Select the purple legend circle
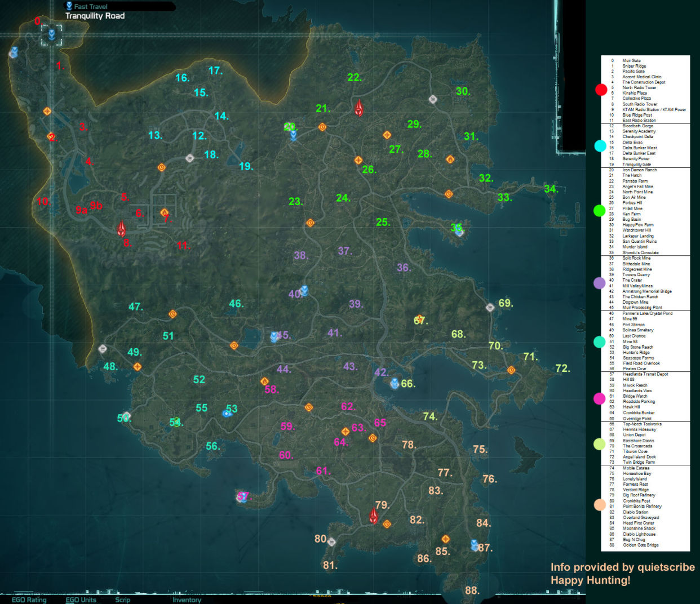This screenshot has height=604, width=700. pos(600,283)
